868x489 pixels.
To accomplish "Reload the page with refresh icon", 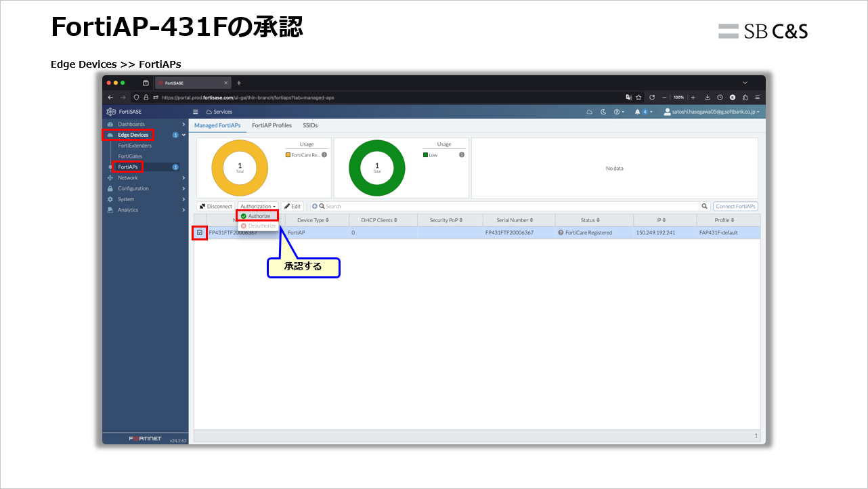I will [x=652, y=98].
